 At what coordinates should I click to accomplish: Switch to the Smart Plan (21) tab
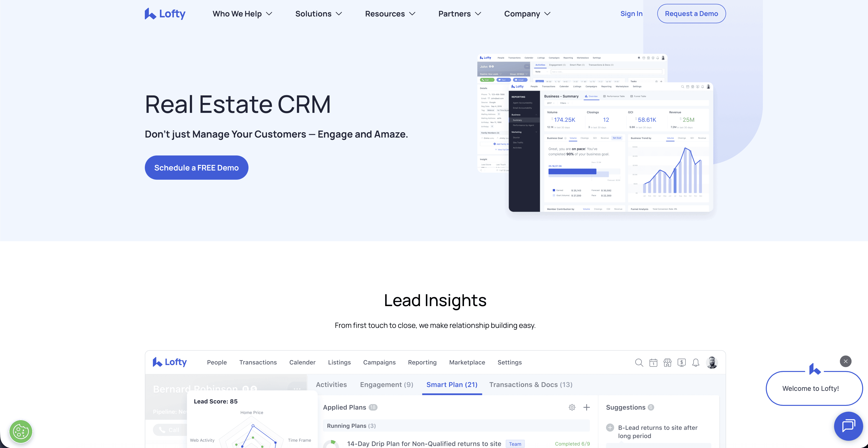pyautogui.click(x=451, y=385)
